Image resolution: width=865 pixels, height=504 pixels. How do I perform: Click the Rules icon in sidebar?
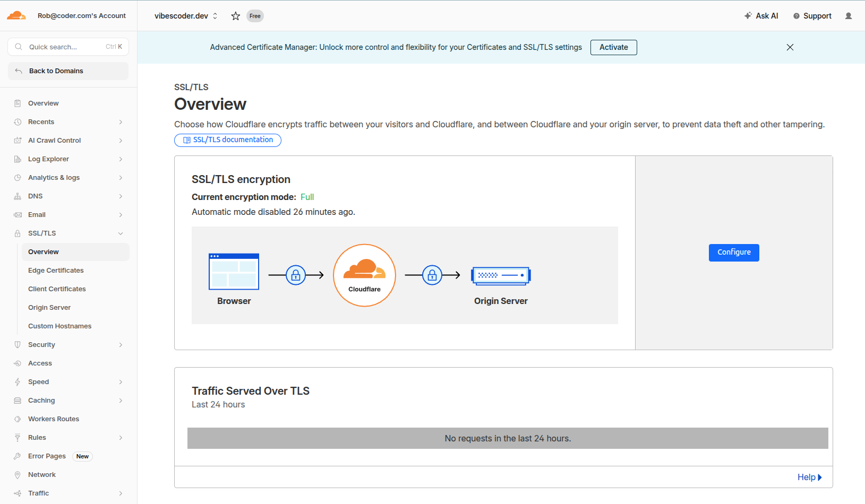click(x=18, y=438)
